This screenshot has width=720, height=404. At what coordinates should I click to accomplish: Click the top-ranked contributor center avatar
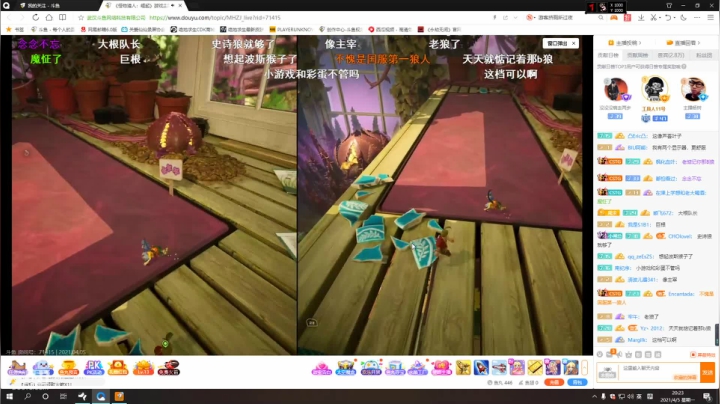[x=654, y=89]
